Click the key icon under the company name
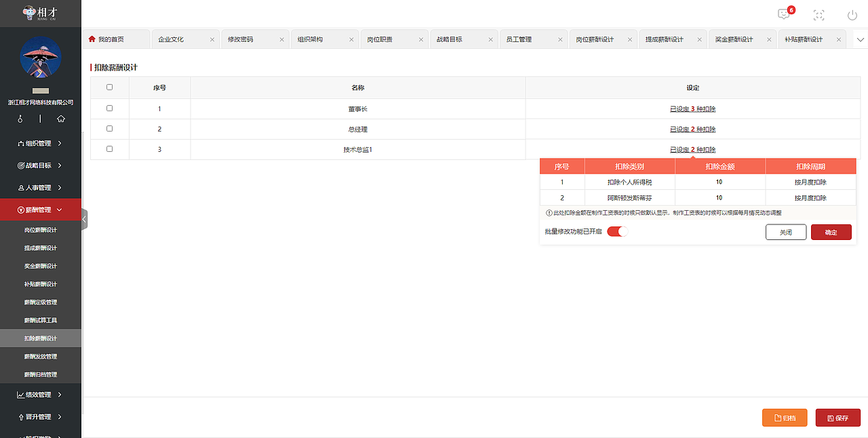 click(20, 119)
